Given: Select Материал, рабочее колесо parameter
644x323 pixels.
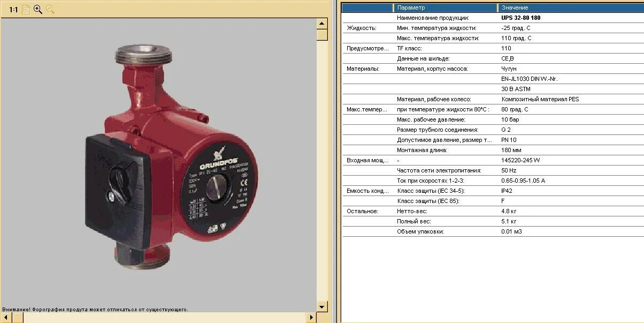Looking at the screenshot, I should click(434, 99).
